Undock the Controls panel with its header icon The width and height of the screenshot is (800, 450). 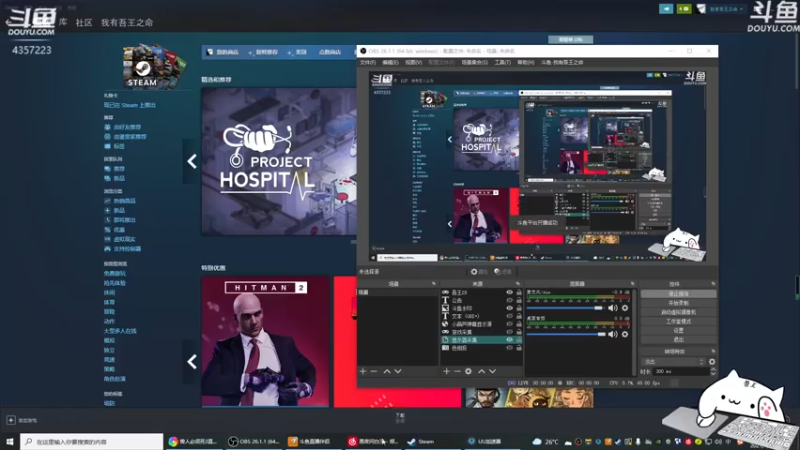tap(713, 284)
